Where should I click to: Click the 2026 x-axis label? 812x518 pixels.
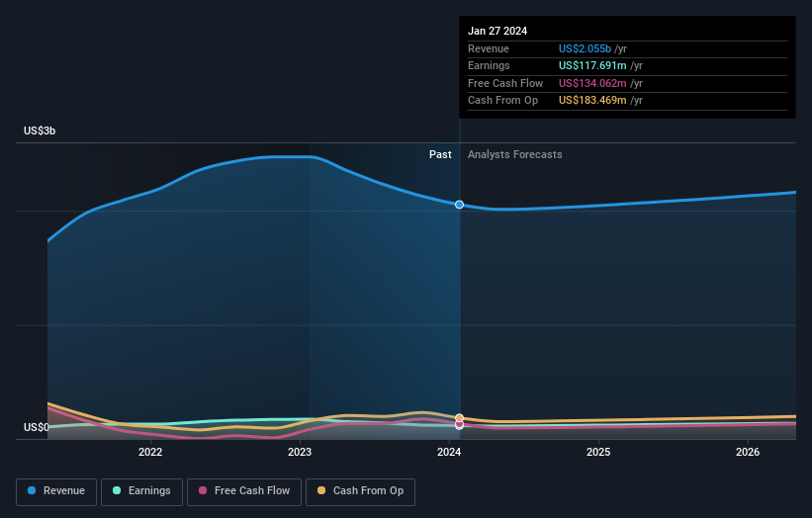coord(748,452)
